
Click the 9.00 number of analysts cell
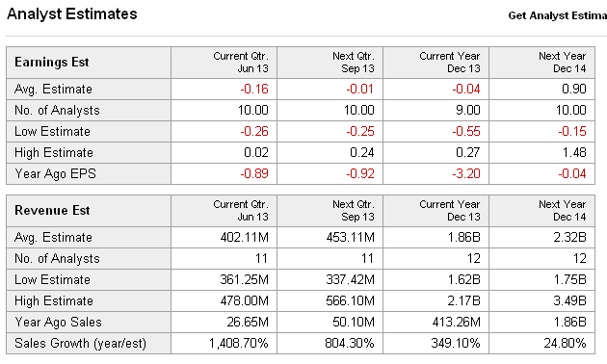(x=435, y=111)
